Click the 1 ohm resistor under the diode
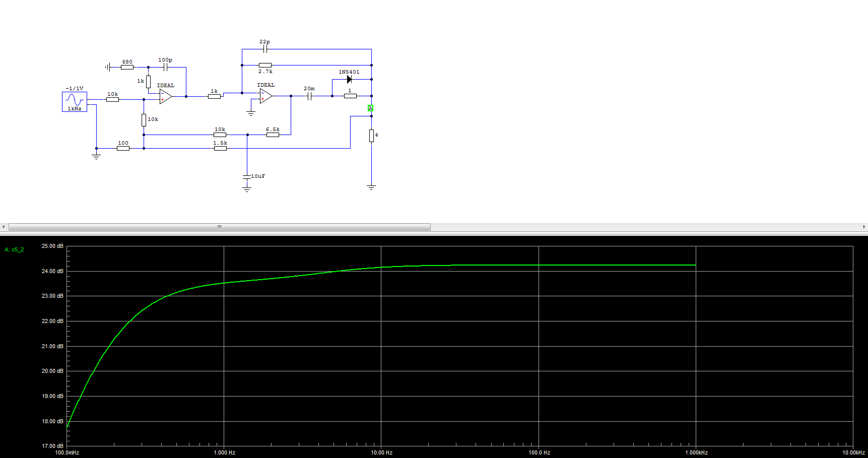 pos(350,96)
